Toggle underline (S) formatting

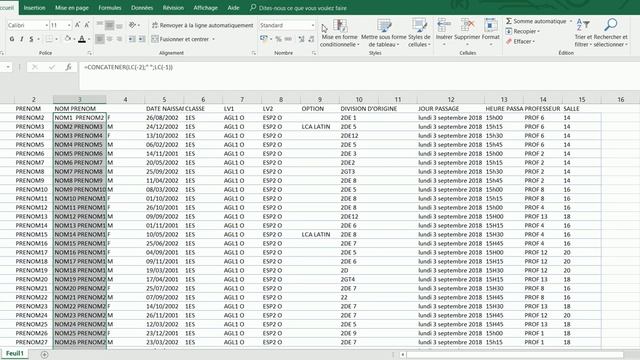tap(31, 39)
